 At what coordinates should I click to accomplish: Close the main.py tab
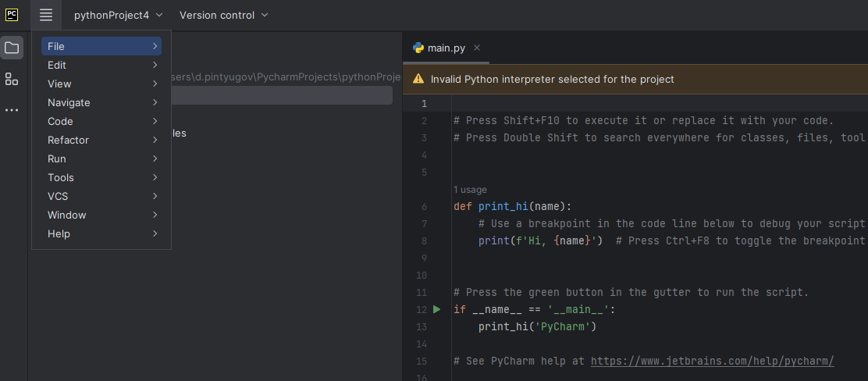click(477, 48)
